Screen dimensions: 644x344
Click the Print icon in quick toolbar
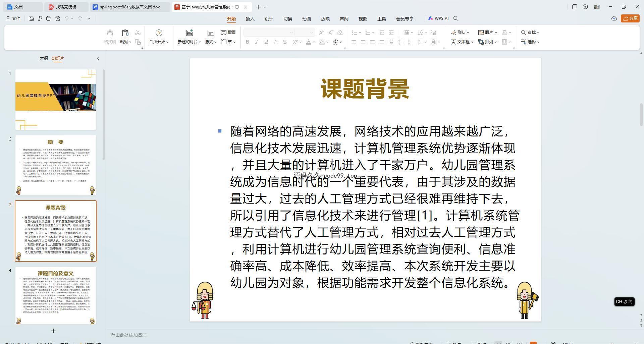[49, 18]
